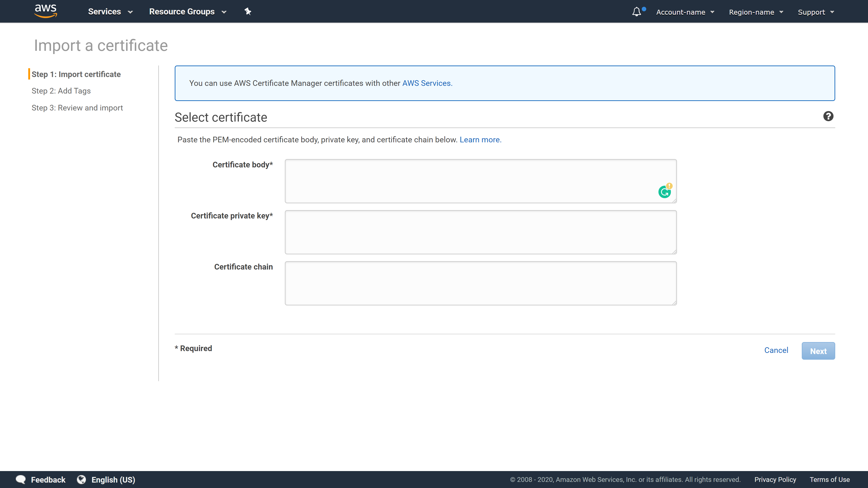868x488 pixels.
Task: Expand the Services menu
Action: (x=110, y=12)
